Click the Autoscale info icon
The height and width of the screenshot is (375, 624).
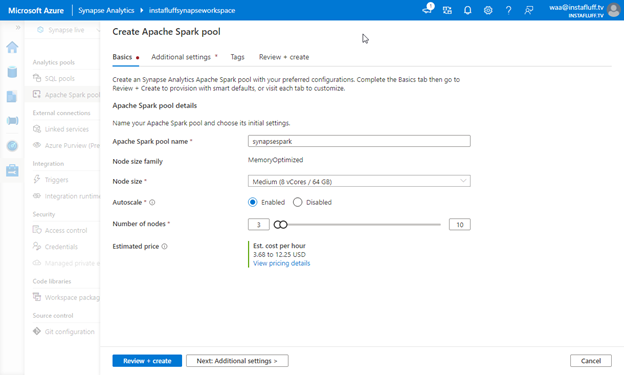click(x=152, y=202)
